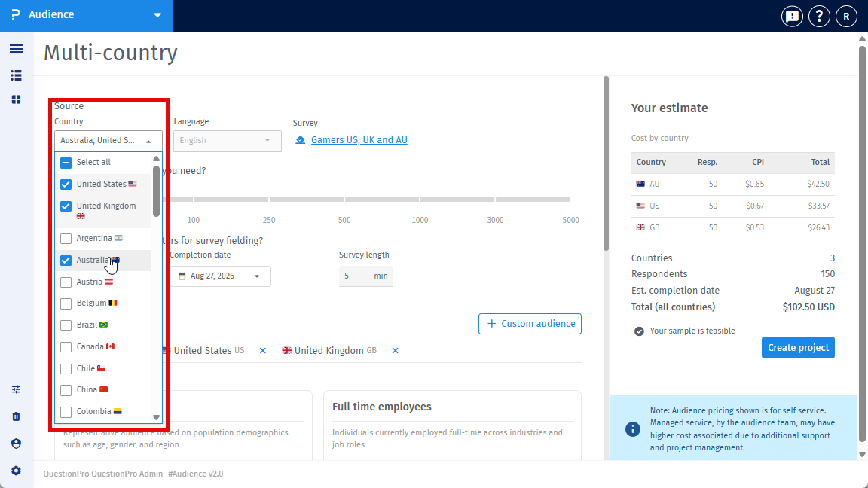This screenshot has height=488, width=868.
Task: Check the Argentina checkbox
Action: pos(66,239)
